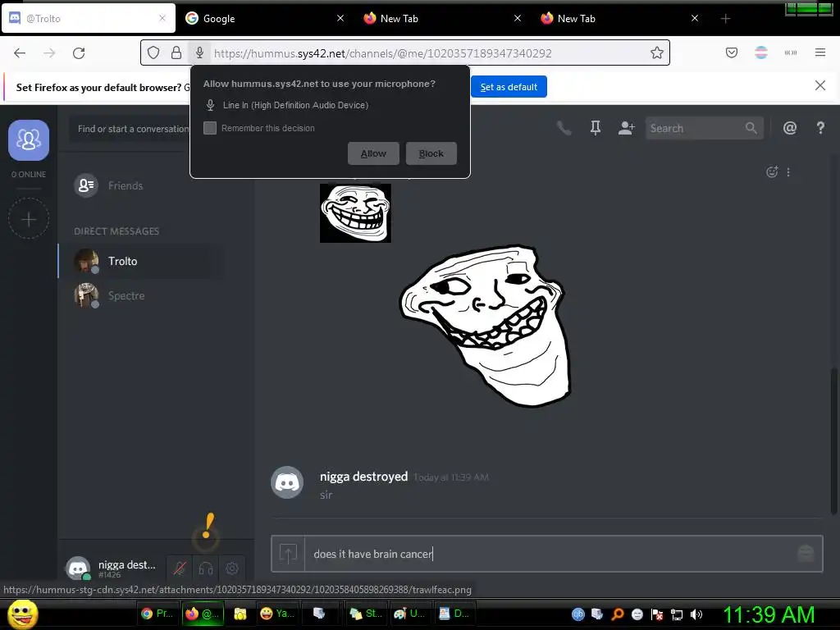Toggle deafen headphones icon

[206, 568]
